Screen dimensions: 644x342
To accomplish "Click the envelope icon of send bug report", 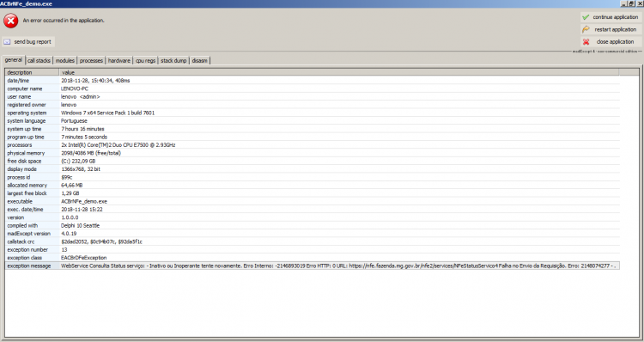I will point(8,42).
